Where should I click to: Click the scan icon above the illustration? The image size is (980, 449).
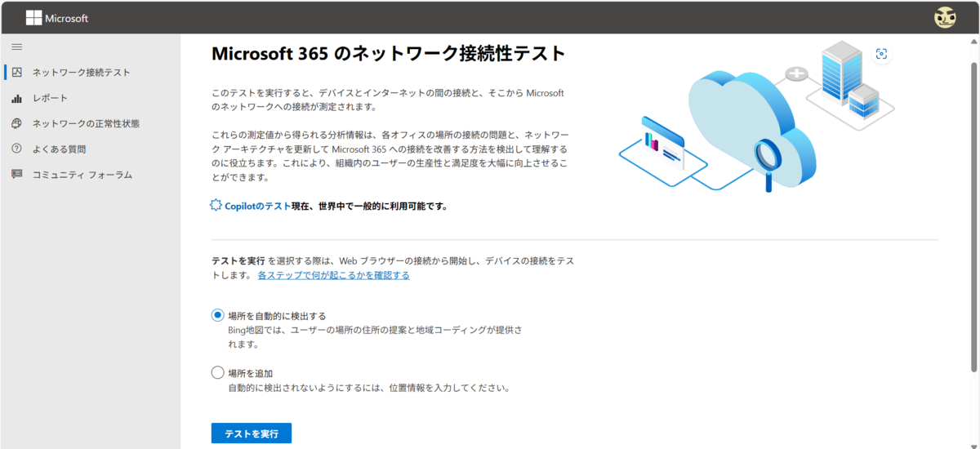coord(881,54)
